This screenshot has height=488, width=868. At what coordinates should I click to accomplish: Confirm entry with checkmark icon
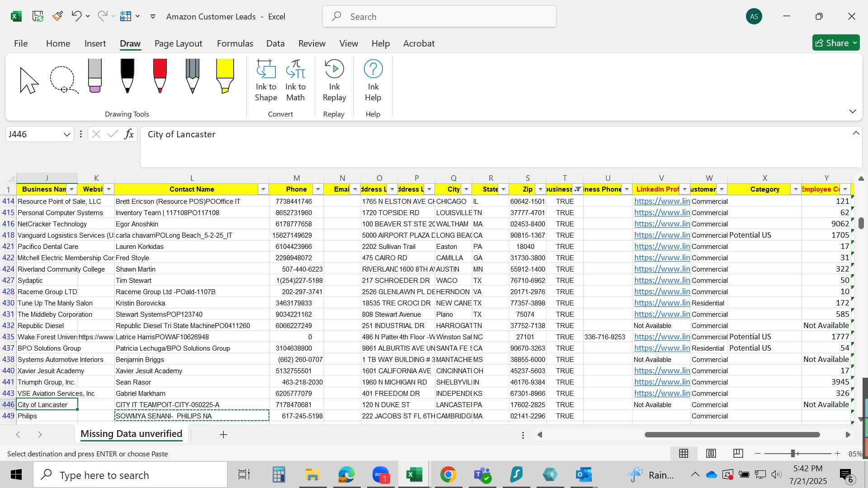(x=113, y=134)
